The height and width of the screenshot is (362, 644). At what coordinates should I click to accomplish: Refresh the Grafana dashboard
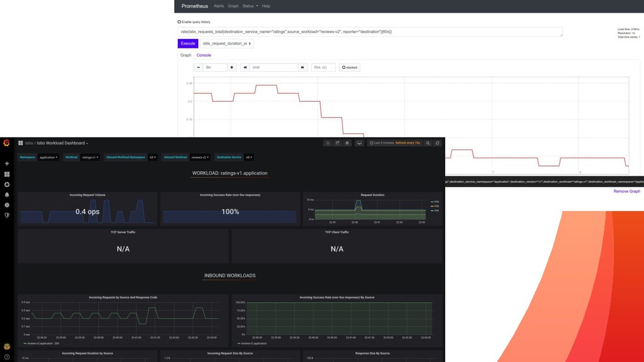pos(438,143)
